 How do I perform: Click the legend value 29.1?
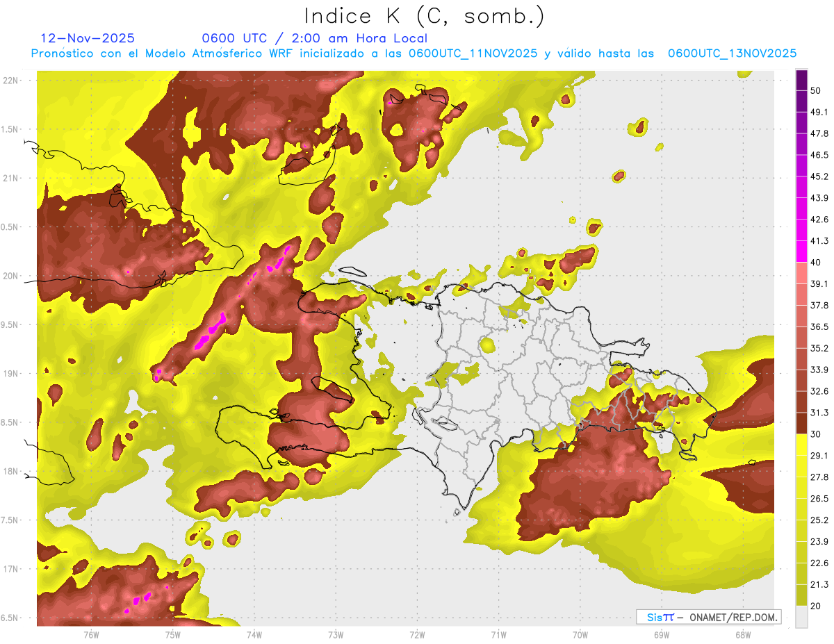pos(819,455)
